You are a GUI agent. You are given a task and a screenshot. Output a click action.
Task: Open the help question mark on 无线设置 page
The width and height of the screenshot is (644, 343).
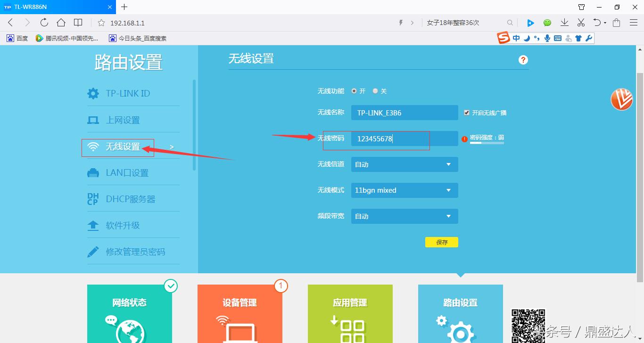tap(523, 60)
